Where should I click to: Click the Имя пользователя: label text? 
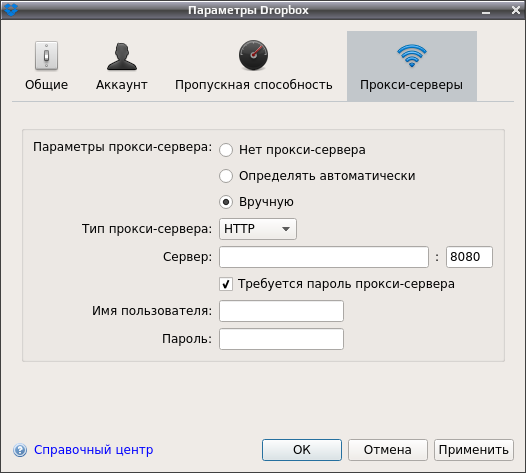[x=152, y=311]
